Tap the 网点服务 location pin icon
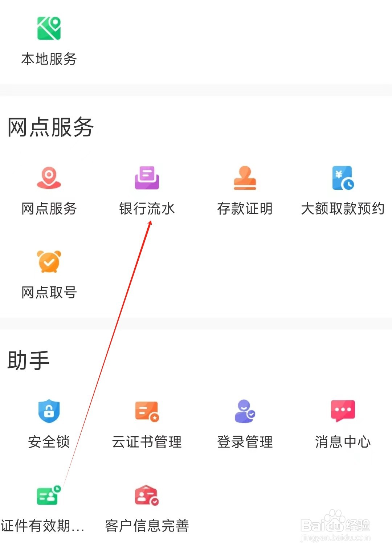The image size is (392, 551). pyautogui.click(x=49, y=177)
